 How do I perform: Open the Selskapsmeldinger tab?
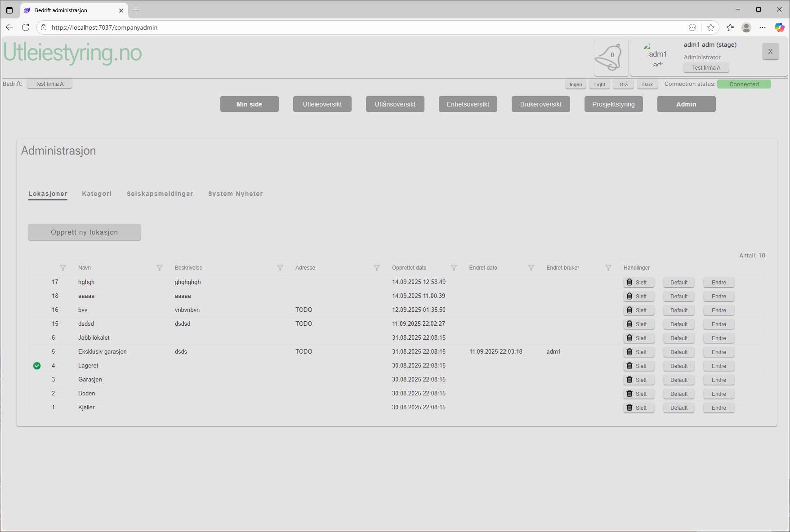(160, 194)
